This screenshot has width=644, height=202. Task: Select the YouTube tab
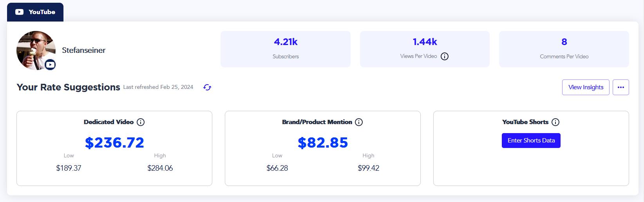[35, 12]
